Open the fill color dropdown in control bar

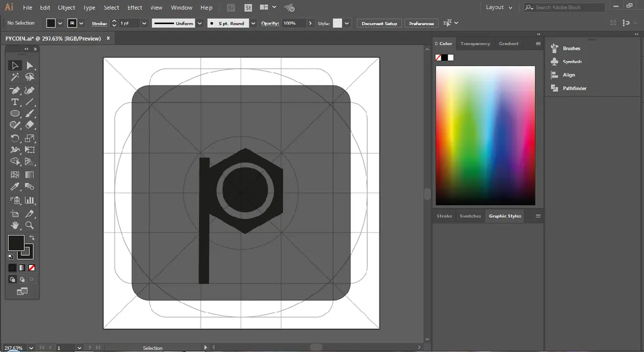(60, 23)
